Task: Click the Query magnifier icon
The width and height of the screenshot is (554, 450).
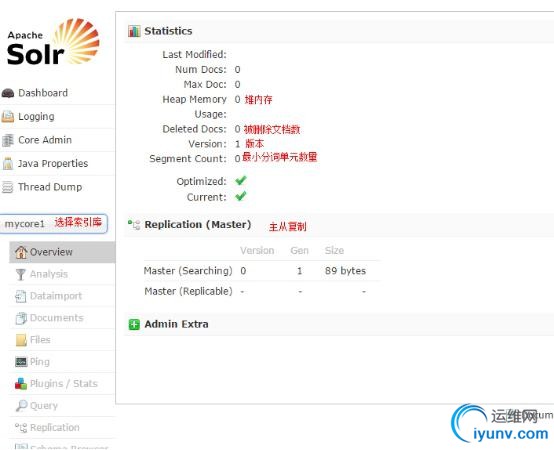Action: [x=21, y=405]
